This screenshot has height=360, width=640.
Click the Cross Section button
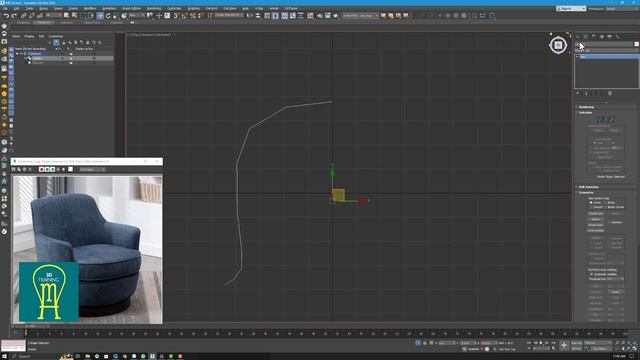coord(596,231)
